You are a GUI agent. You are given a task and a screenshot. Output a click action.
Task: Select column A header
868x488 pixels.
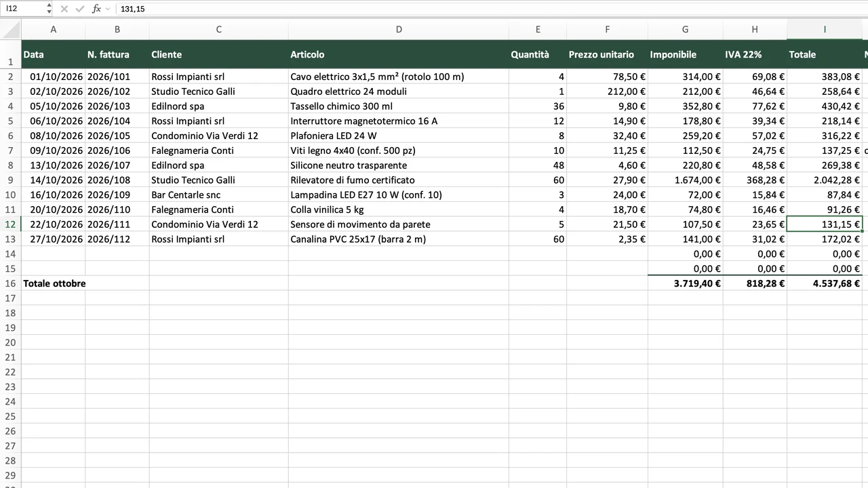click(54, 29)
